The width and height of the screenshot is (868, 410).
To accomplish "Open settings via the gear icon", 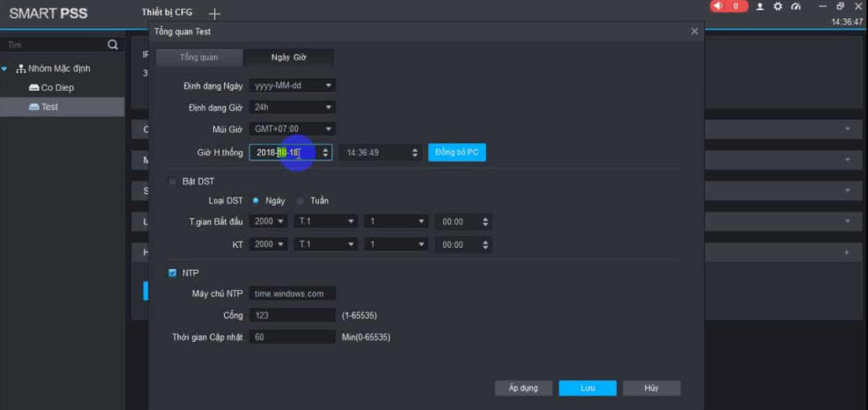I will 777,7.
